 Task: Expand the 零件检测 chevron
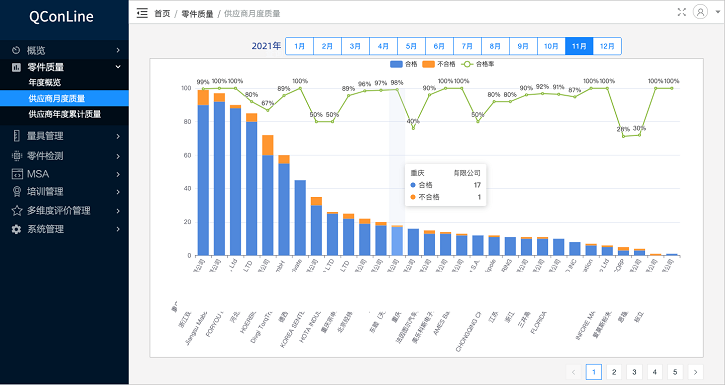(x=118, y=156)
